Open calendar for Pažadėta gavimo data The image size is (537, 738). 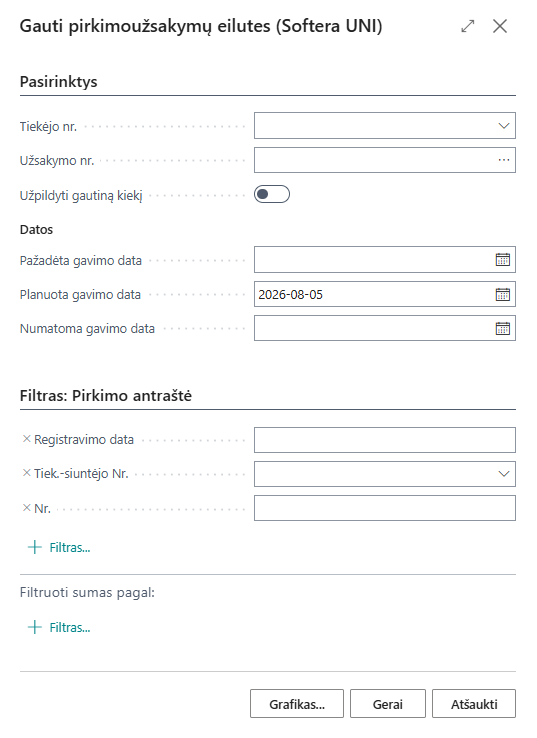[x=503, y=260]
